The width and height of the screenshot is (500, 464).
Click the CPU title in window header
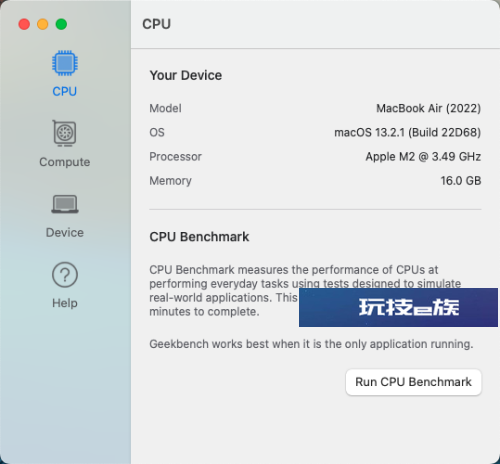(x=157, y=24)
